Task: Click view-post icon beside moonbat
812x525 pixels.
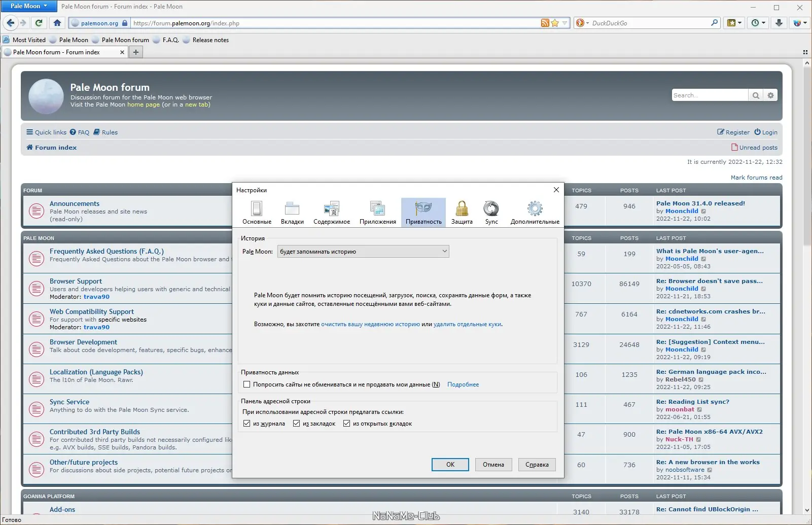Action: pyautogui.click(x=699, y=410)
